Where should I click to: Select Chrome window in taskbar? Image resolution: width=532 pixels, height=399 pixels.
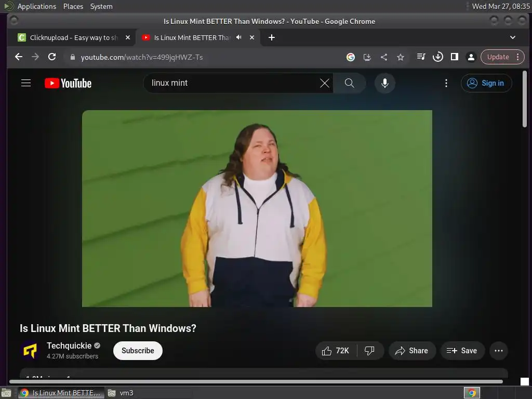tap(61, 393)
